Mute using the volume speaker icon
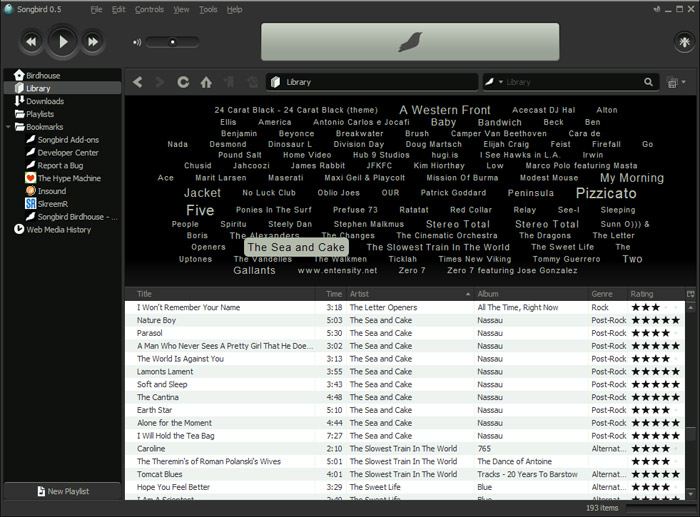Viewport: 700px width, 517px height. point(137,42)
